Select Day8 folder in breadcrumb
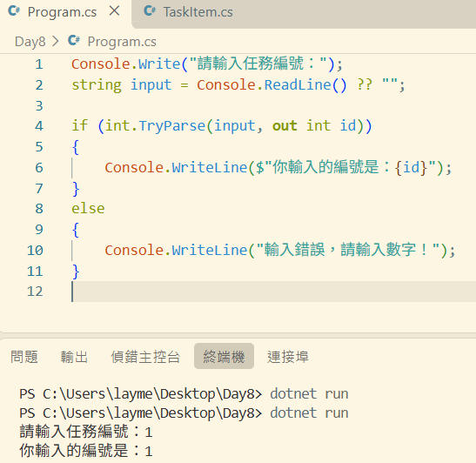Viewport: 476px width, 463px height. pos(30,42)
